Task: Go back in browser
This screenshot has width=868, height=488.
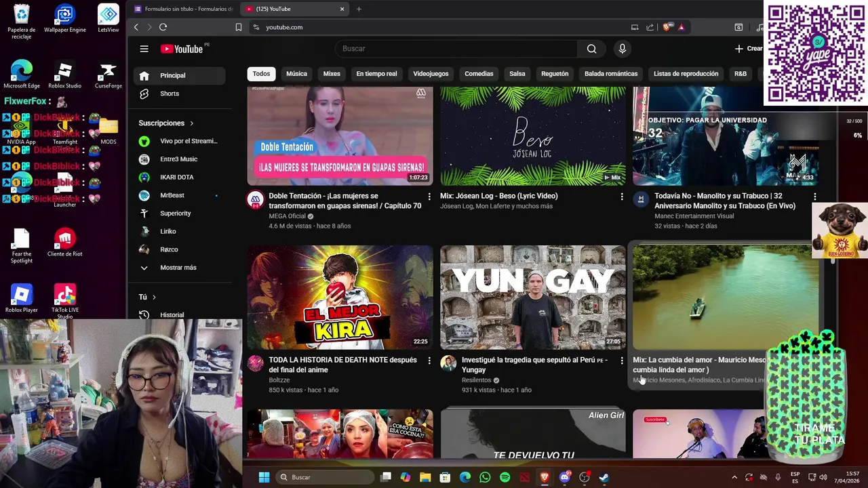Action: 136,27
